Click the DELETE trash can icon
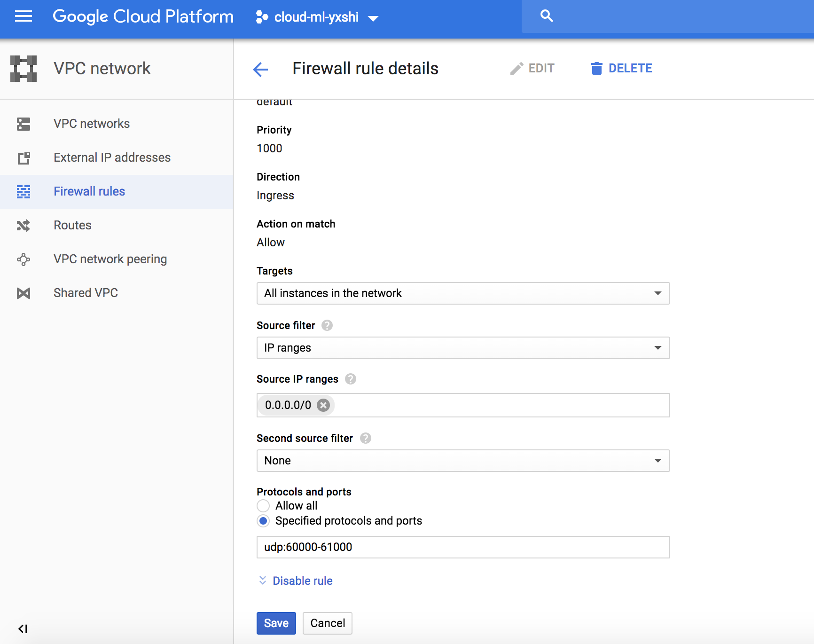814x644 pixels. [x=596, y=69]
